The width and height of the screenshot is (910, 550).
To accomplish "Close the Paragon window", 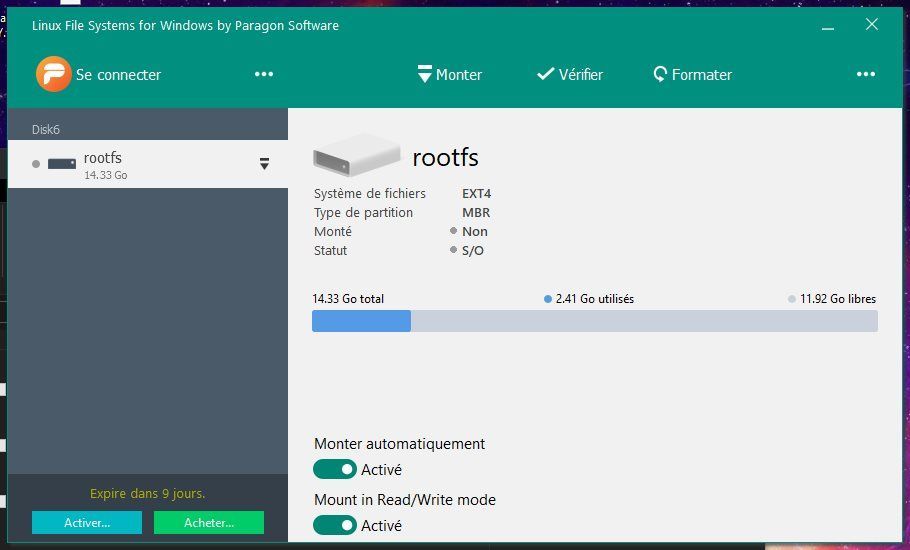I will pyautogui.click(x=872, y=24).
